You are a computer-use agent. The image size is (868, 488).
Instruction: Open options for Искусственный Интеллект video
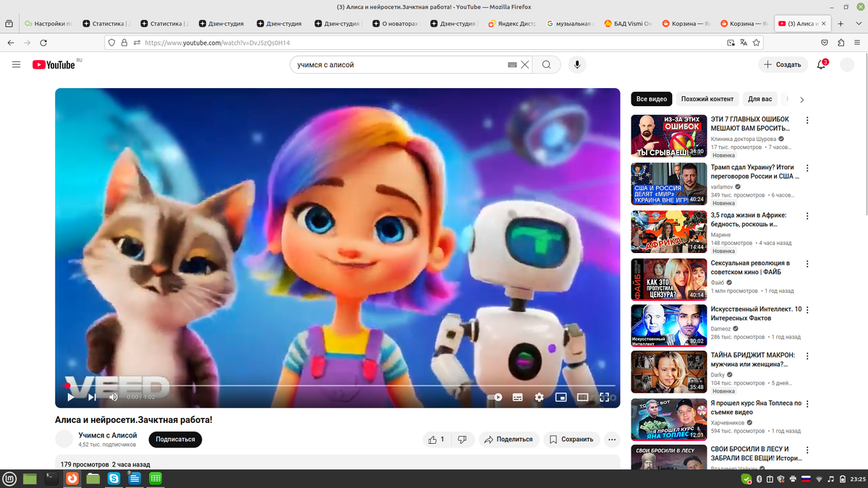(x=807, y=309)
